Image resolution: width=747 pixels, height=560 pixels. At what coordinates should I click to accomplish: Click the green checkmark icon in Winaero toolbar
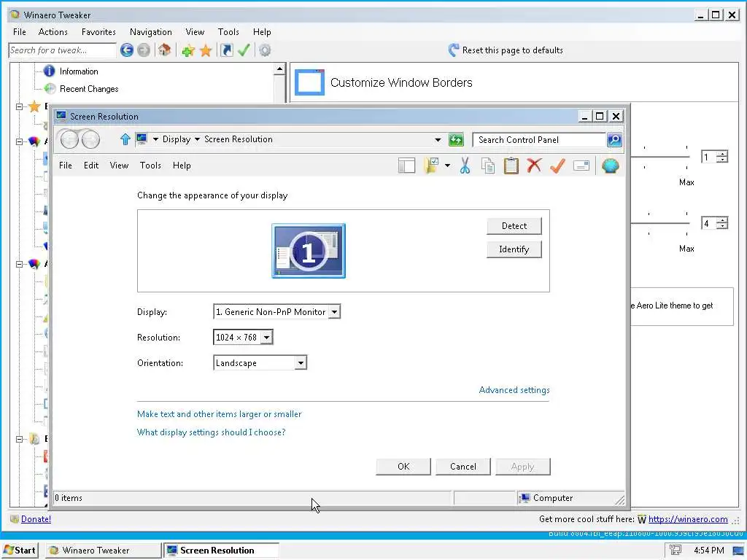point(244,50)
